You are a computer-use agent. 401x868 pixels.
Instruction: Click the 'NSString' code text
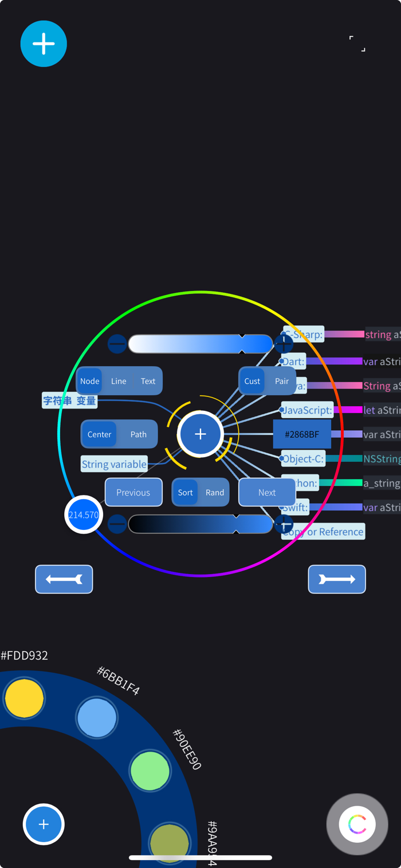point(382,458)
